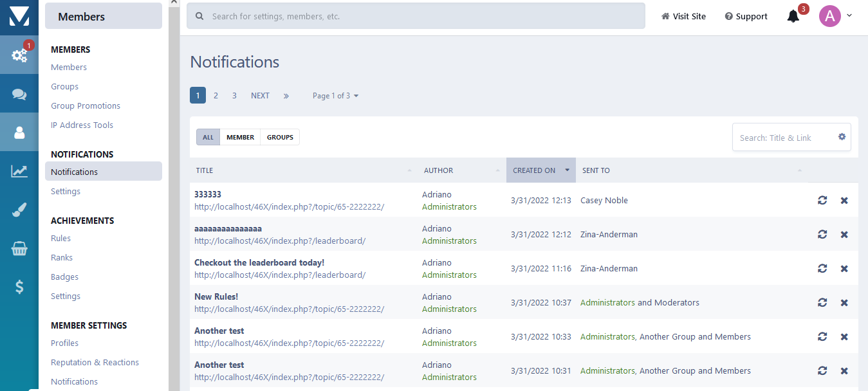Open IP Address Tools

[x=82, y=125]
